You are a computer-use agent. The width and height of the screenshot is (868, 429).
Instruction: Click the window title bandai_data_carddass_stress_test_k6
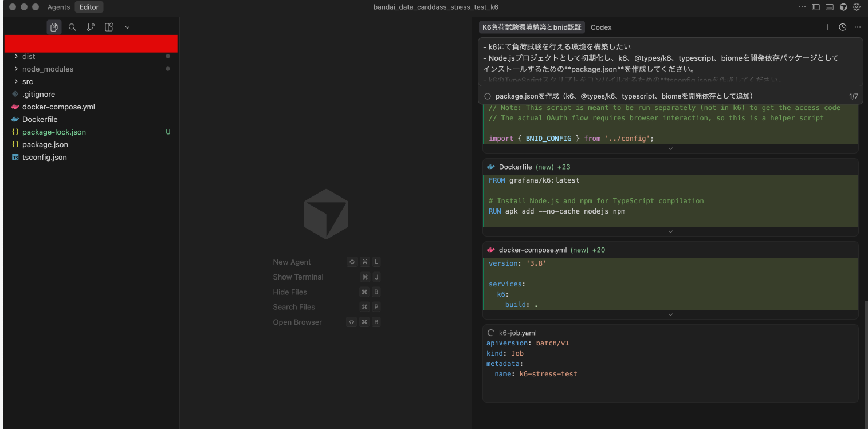coord(436,7)
